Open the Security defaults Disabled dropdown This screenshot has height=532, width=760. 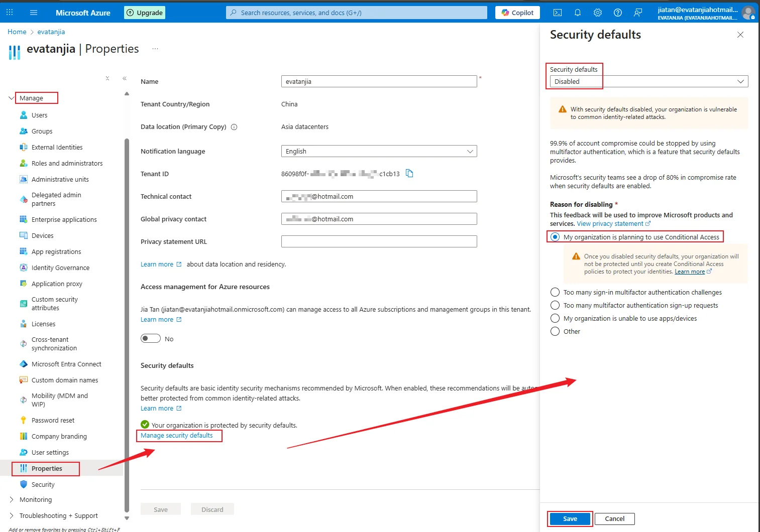(x=647, y=81)
